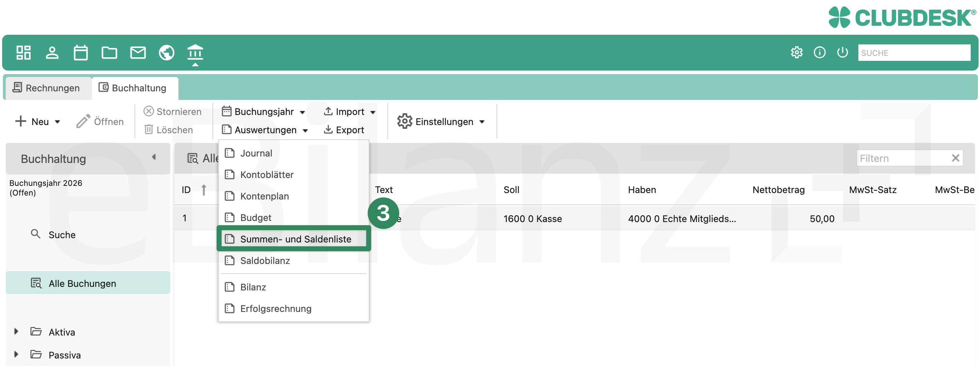Collapse the Buchhaltung sidebar panel arrow
Screen dimensions: 980x366
pyautogui.click(x=154, y=157)
